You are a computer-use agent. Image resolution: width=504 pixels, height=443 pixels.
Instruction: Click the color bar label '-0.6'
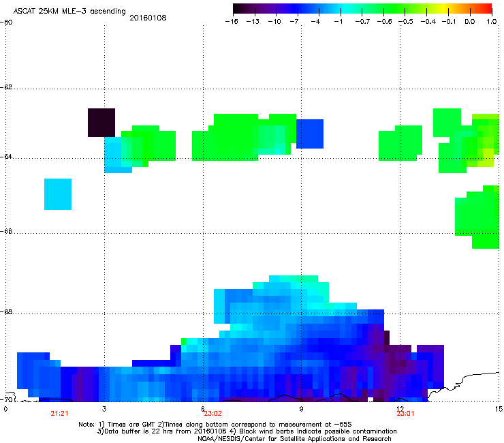[384, 22]
